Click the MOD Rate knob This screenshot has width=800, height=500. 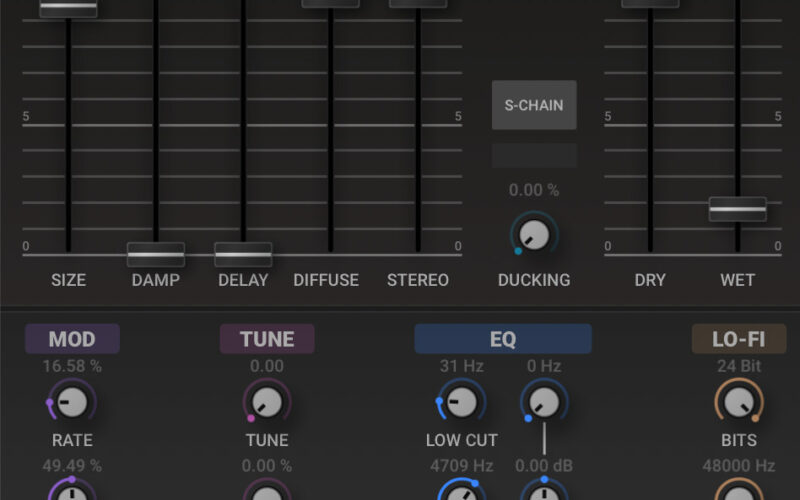(x=72, y=403)
